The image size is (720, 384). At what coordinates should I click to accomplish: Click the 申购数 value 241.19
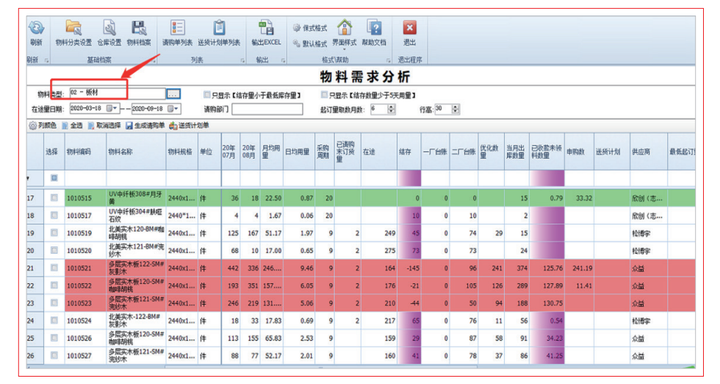579,268
